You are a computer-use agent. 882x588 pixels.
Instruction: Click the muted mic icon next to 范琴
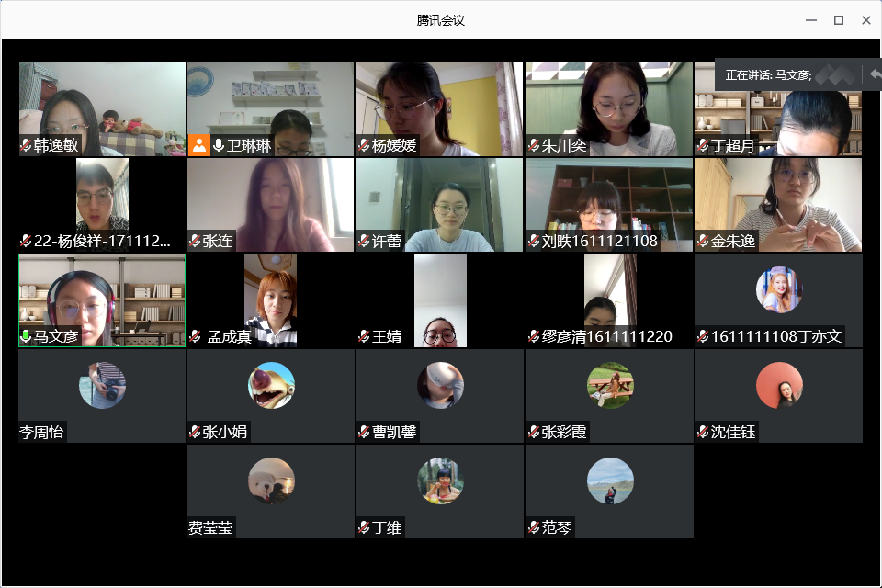[533, 527]
